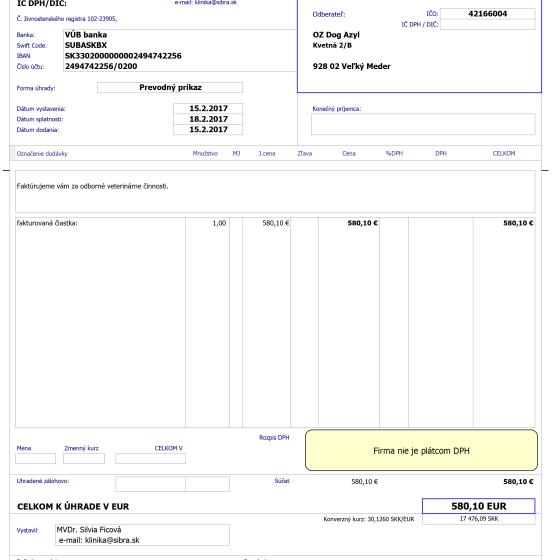This screenshot has height=560, width=560.
Task: Select the city line 928 02 Veľký Meder
Action: tap(351, 66)
